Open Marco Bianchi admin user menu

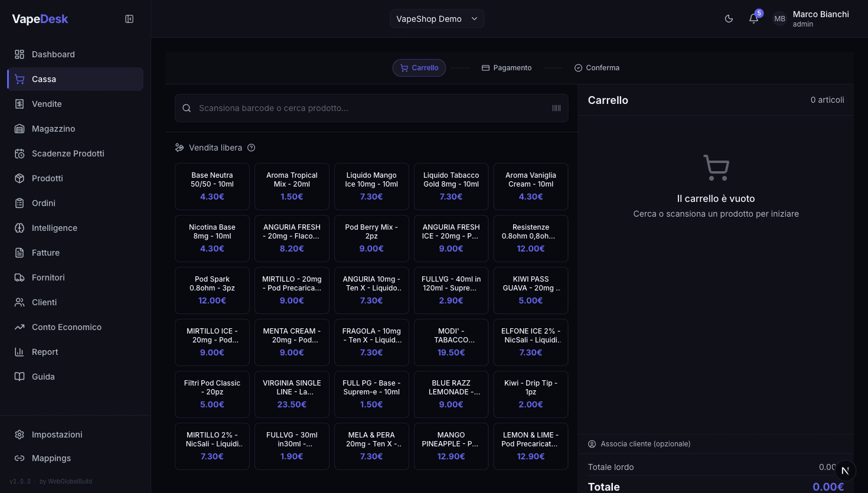(x=820, y=19)
